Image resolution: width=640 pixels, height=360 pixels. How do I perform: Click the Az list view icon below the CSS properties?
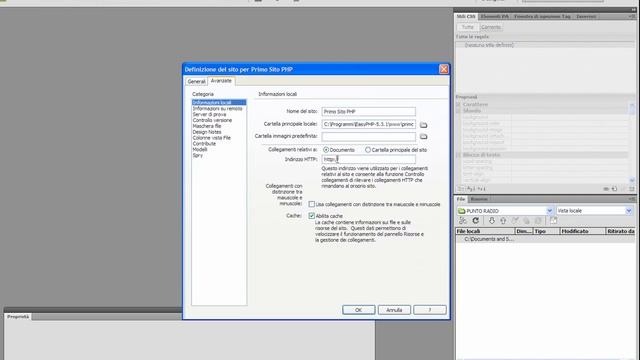[x=471, y=189]
